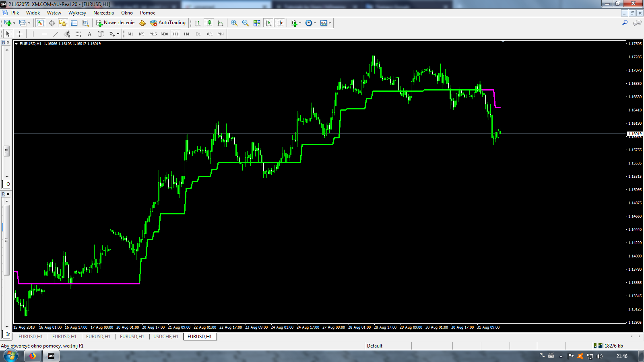This screenshot has width=644, height=362.
Task: Toggle chart shift icon
Action: [280, 23]
